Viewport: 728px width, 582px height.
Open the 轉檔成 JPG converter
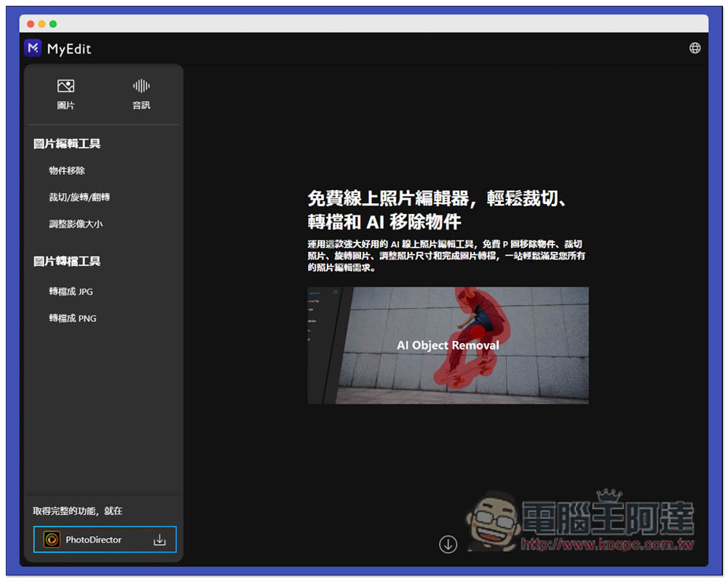coord(71,291)
